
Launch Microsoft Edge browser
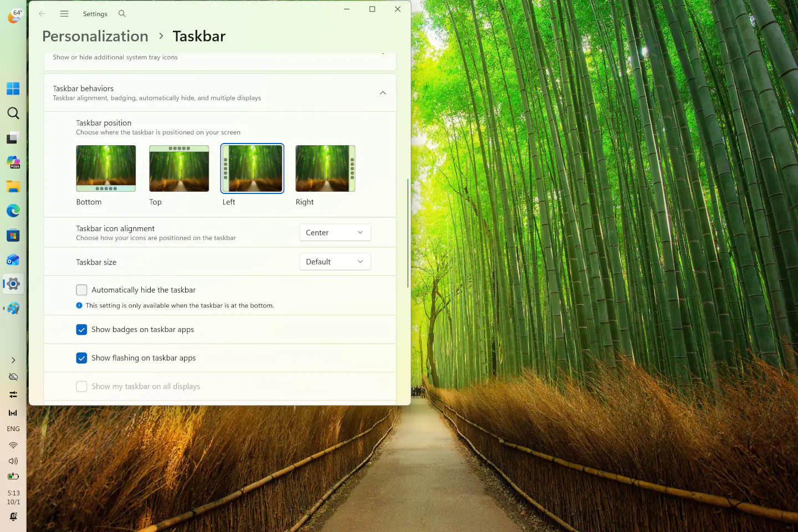tap(13, 211)
